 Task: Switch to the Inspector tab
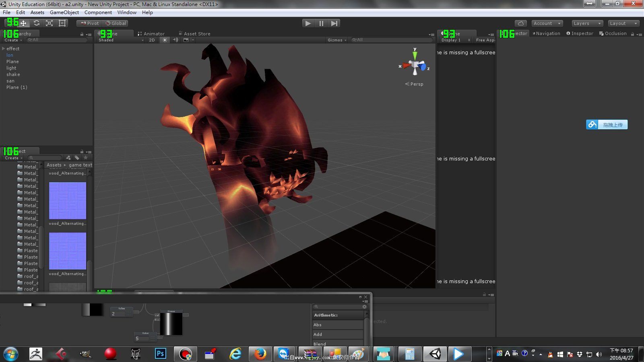click(580, 33)
